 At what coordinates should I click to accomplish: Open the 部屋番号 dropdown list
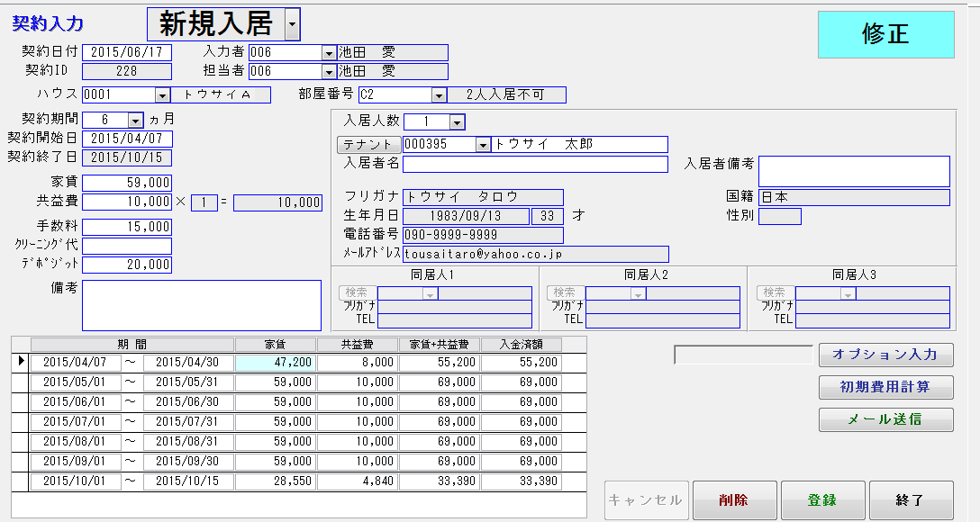click(439, 95)
